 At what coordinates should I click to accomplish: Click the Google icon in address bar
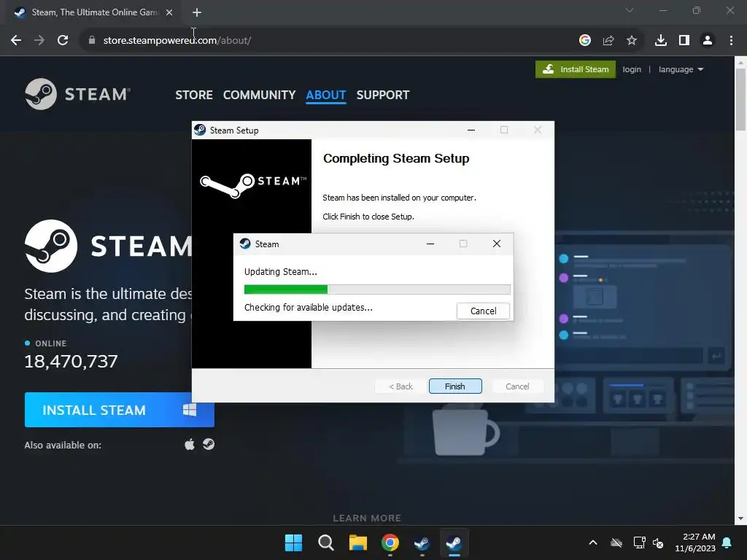click(x=585, y=41)
